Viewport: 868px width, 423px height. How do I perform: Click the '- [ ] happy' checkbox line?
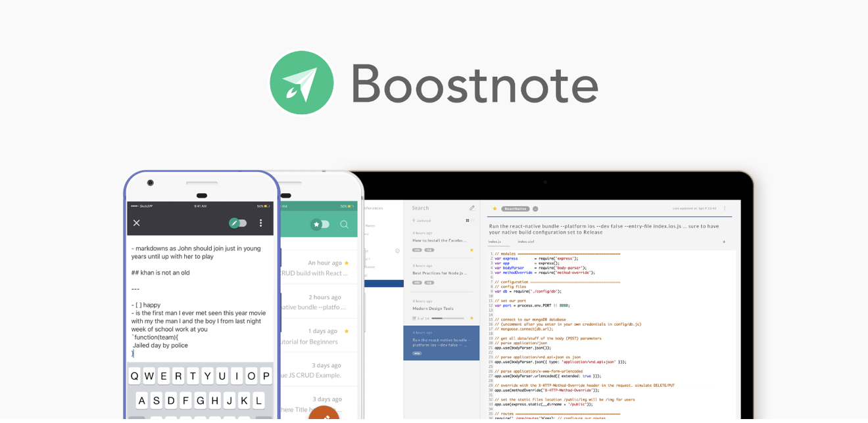[x=146, y=305]
